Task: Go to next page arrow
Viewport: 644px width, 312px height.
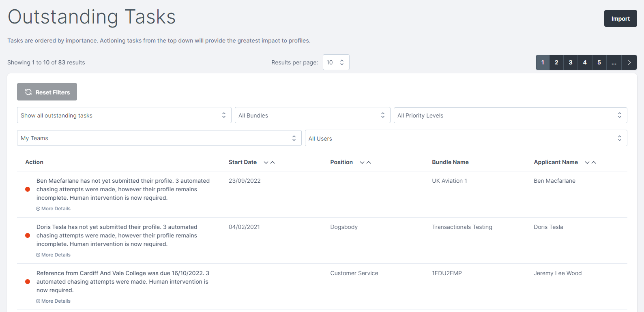Action: [629, 62]
